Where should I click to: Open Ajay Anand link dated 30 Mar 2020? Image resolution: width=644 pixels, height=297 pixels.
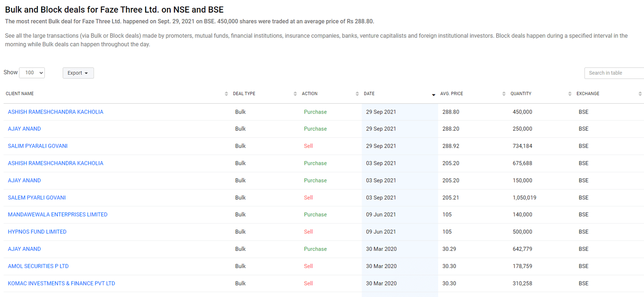pyautogui.click(x=24, y=249)
